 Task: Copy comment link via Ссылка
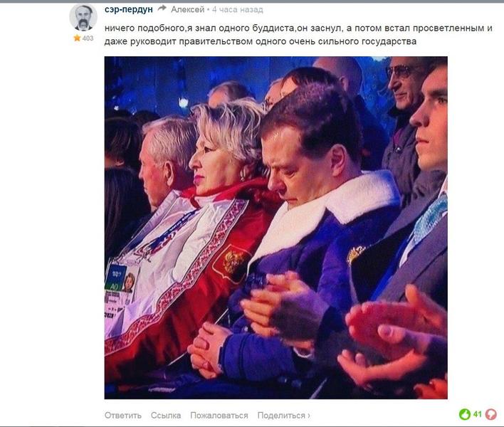166,416
